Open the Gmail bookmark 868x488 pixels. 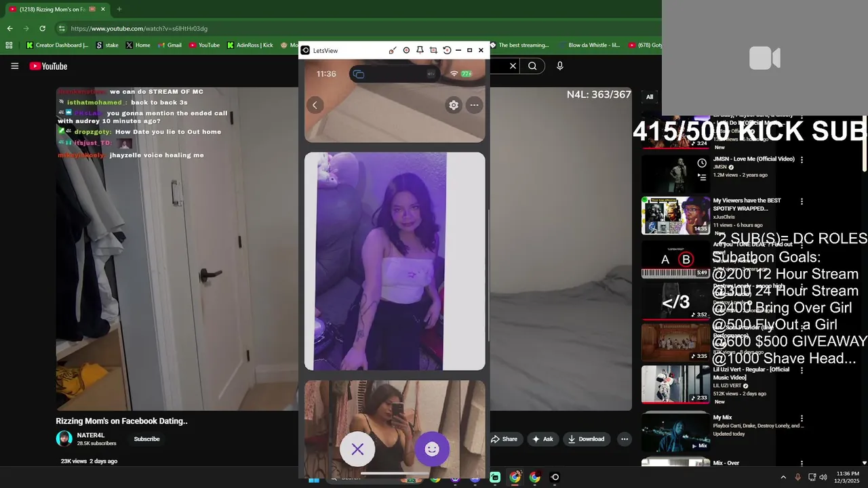click(169, 45)
